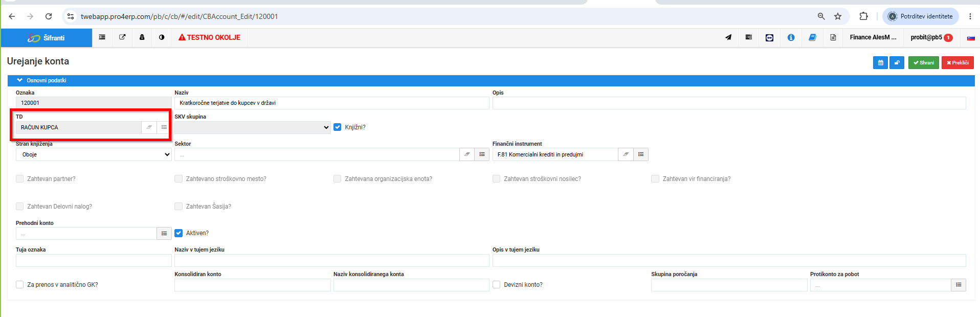
Task: Open the blue book documentation icon
Action: [812, 37]
